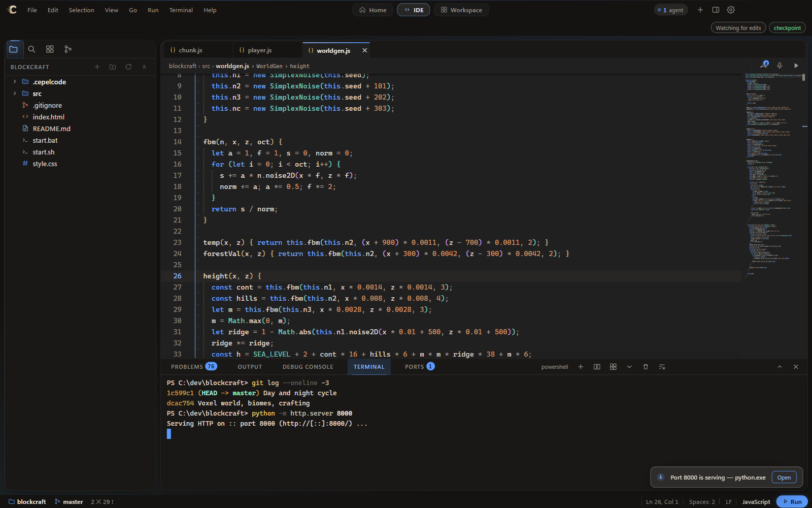Open the notification icon with badge 4 above the editor
This screenshot has width=812, height=508.
(764, 65)
